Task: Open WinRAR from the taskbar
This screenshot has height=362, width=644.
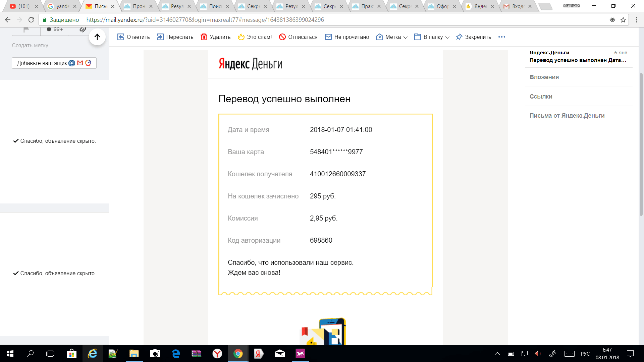Action: 197,354
